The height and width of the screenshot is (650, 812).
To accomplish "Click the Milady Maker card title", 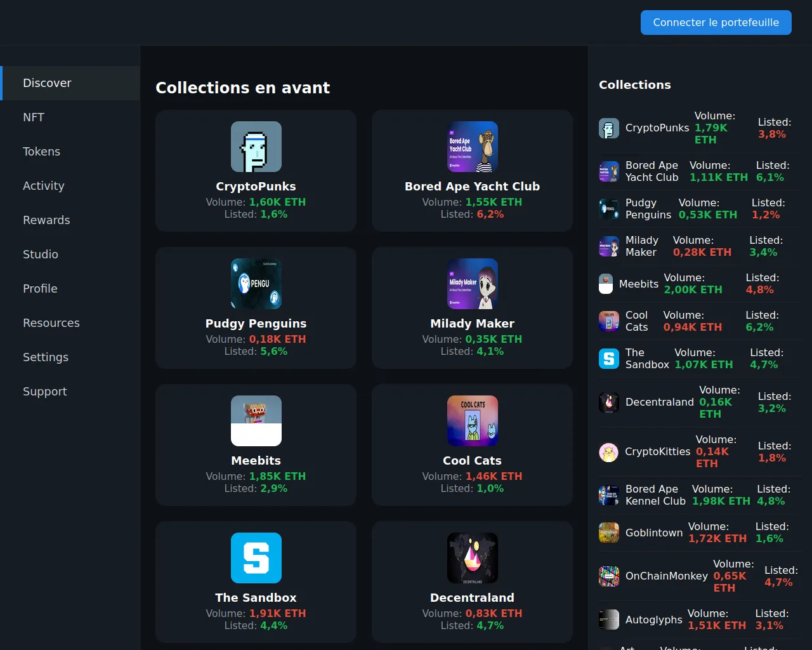I will tap(473, 324).
